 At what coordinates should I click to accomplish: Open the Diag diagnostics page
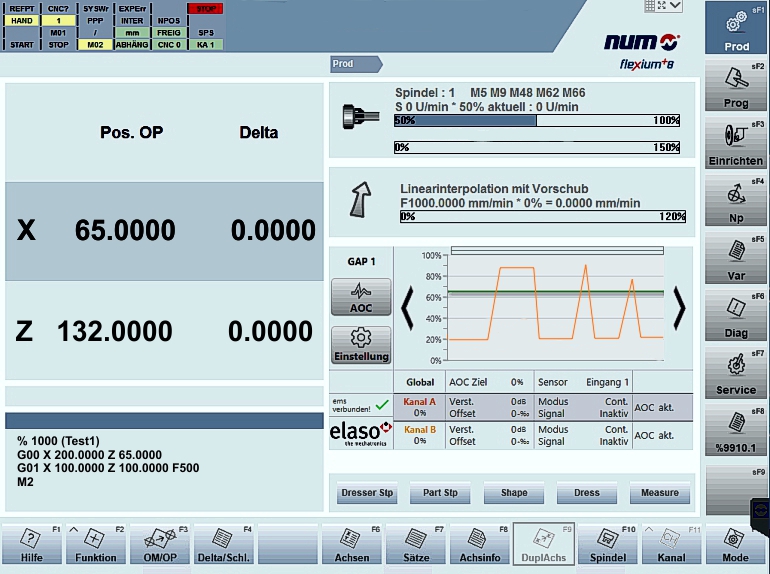[736, 317]
